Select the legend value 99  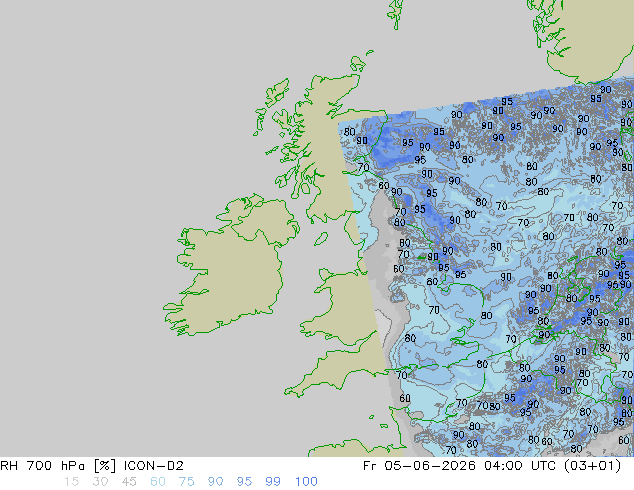tap(273, 482)
